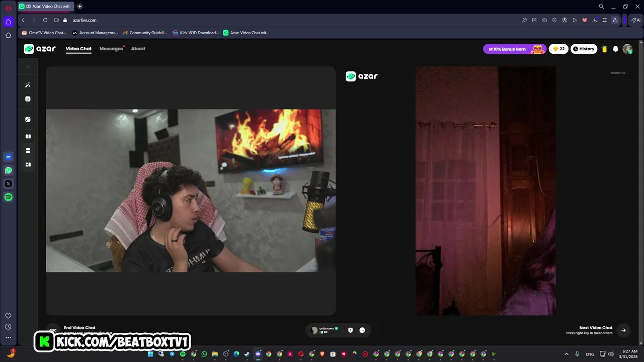Image resolution: width=644 pixels, height=362 pixels.
Task: Open the browser profile account icon
Action: coord(615,20)
